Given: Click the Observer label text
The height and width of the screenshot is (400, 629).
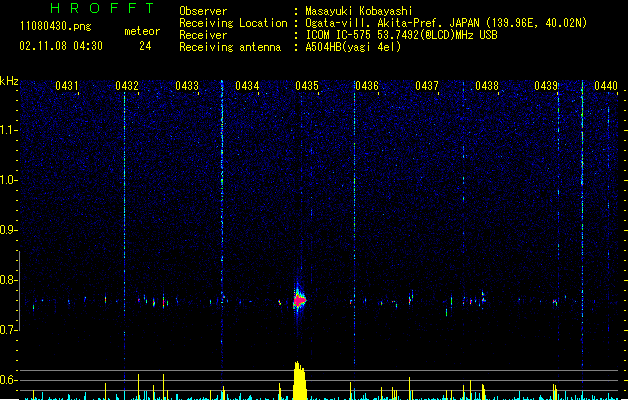Looking at the screenshot, I should 203,11.
